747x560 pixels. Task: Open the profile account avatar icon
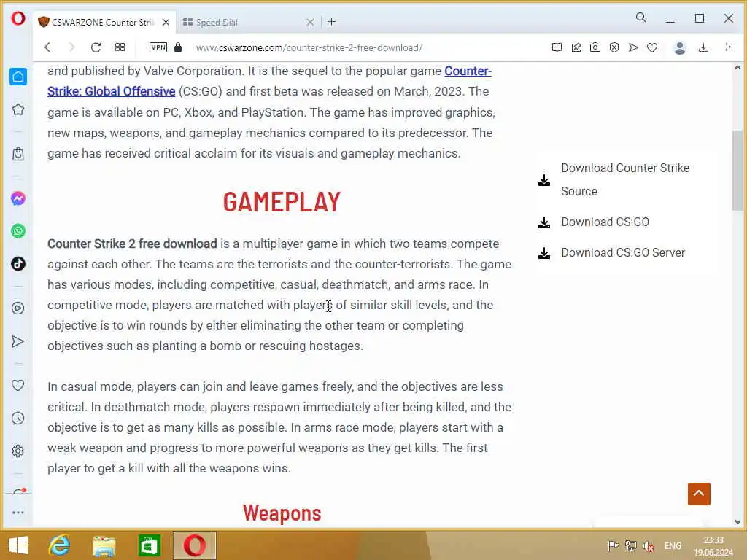[680, 47]
